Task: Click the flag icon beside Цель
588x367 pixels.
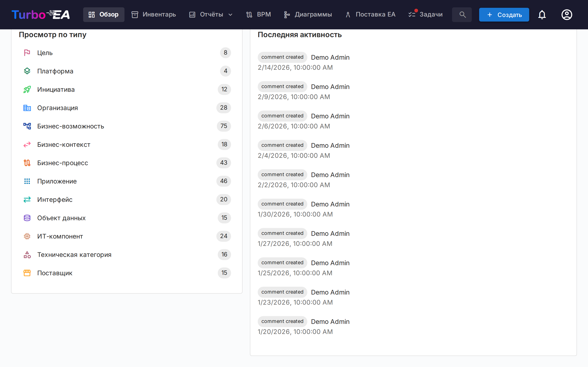Action: [x=27, y=53]
